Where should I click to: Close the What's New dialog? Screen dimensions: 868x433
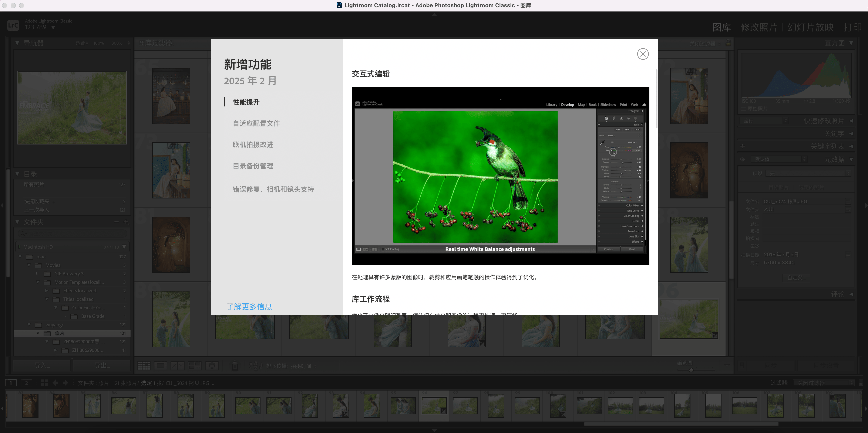tap(643, 54)
